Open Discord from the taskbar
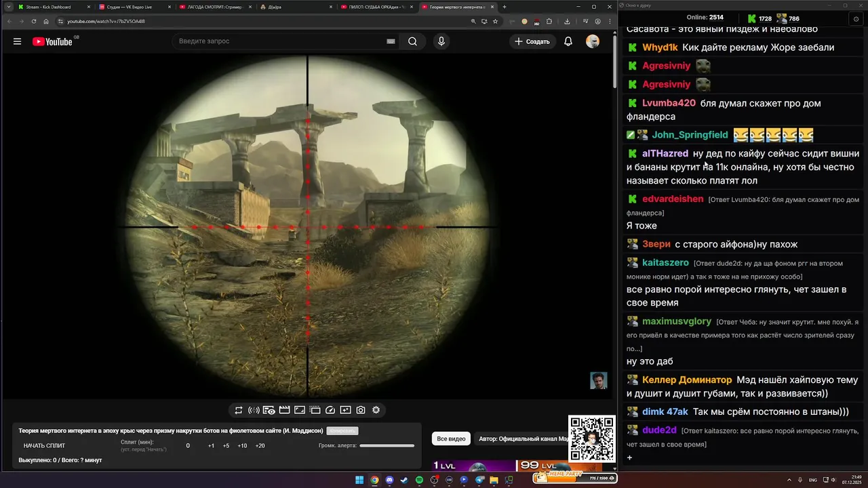This screenshot has width=868, height=488. pos(389,480)
